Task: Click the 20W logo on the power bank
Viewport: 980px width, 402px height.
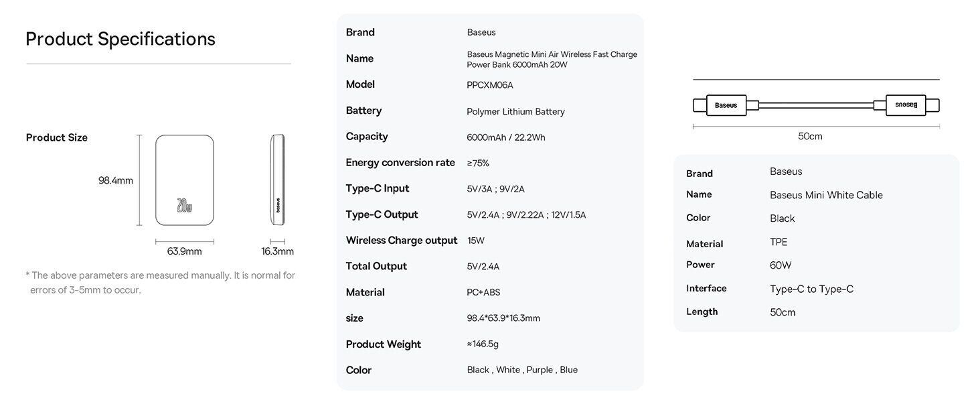Action: point(184,205)
